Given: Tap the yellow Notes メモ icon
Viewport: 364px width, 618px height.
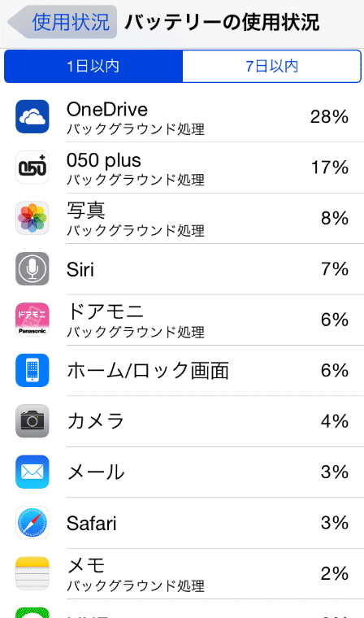Looking at the screenshot, I should (32, 573).
